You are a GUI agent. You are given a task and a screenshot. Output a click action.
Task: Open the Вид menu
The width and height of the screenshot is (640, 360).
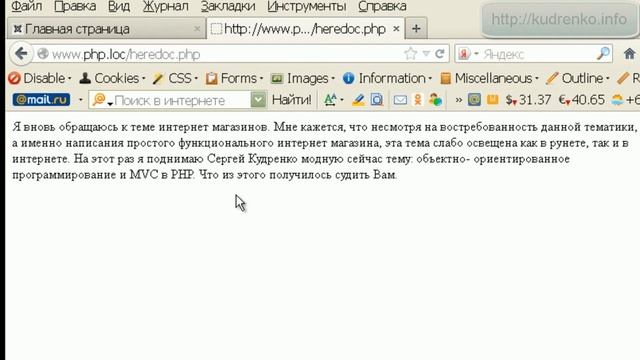click(119, 6)
